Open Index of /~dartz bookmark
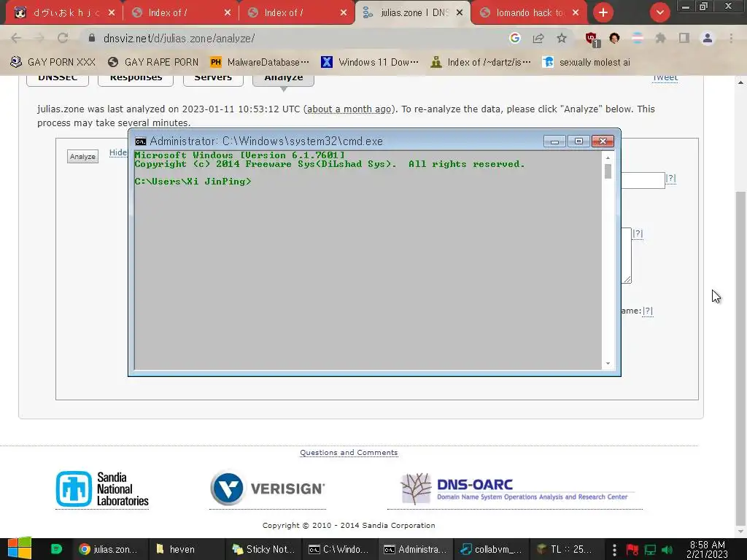The height and width of the screenshot is (560, 747). click(x=480, y=62)
